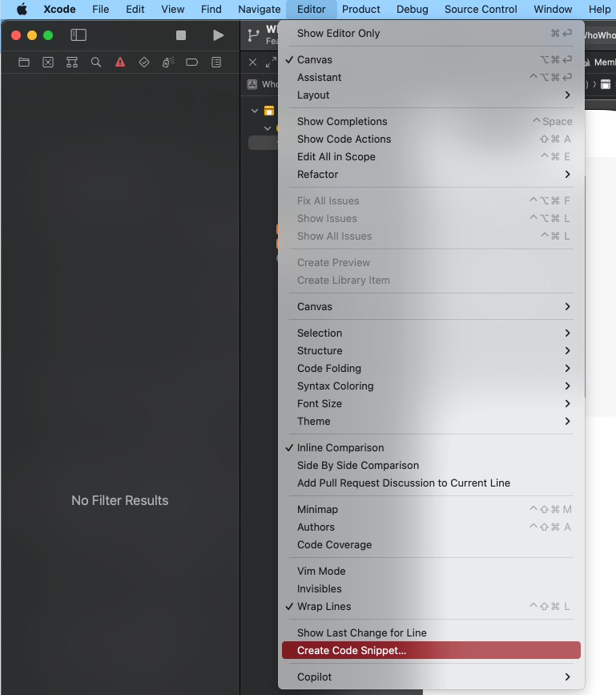616x695 pixels.
Task: Close the editor with X icon
Action: (252, 63)
